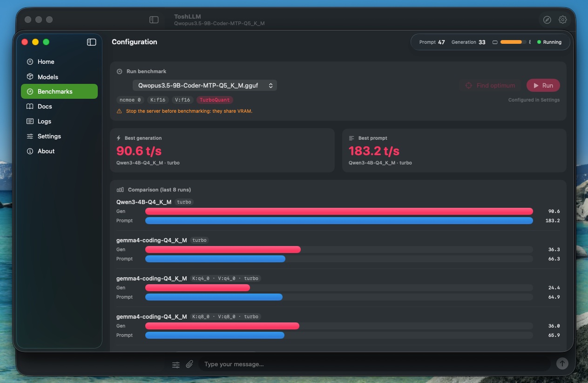Image resolution: width=588 pixels, height=383 pixels.
Task: Click the red Gen bar for Qwen3-4B-Q4_K_M
Action: point(339,211)
